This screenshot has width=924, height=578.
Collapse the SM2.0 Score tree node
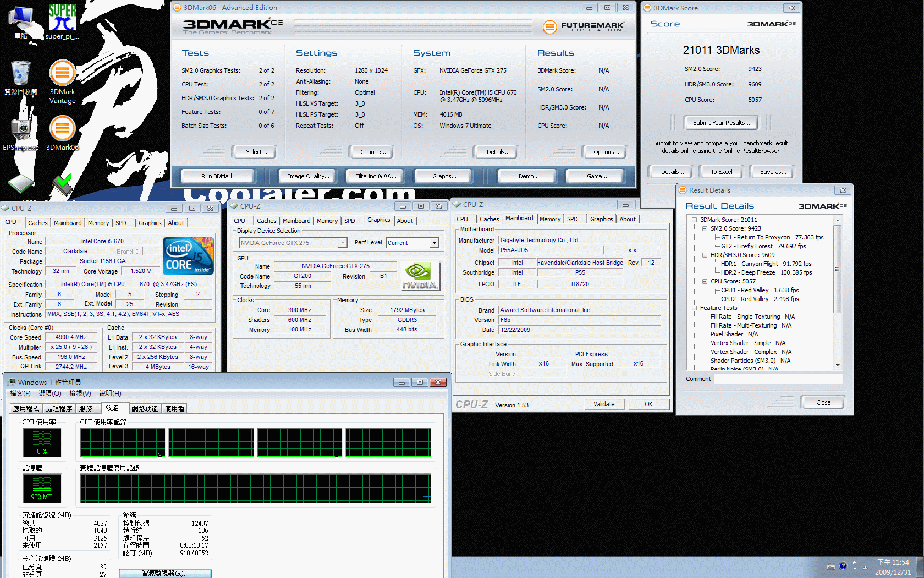(705, 228)
